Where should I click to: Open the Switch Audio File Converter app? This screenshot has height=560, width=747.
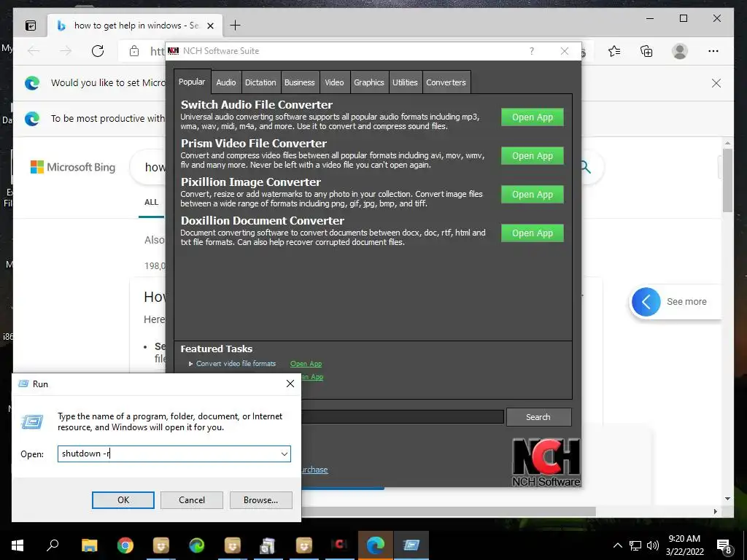532,117
